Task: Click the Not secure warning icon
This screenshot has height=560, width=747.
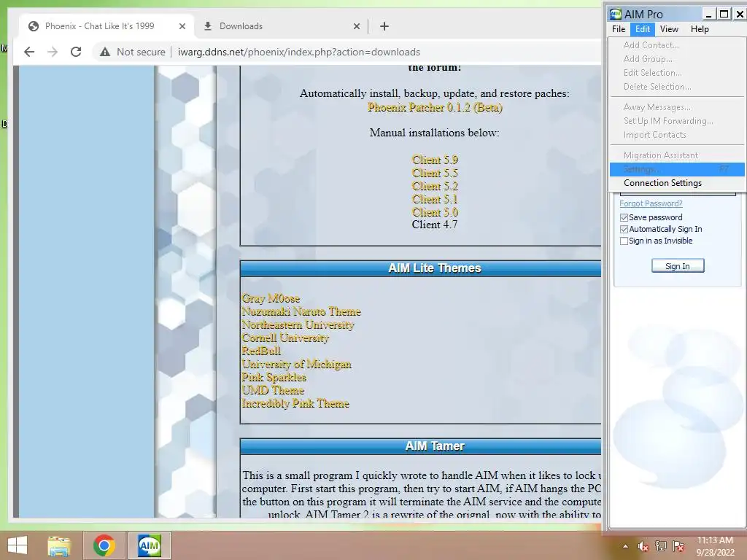Action: [105, 52]
